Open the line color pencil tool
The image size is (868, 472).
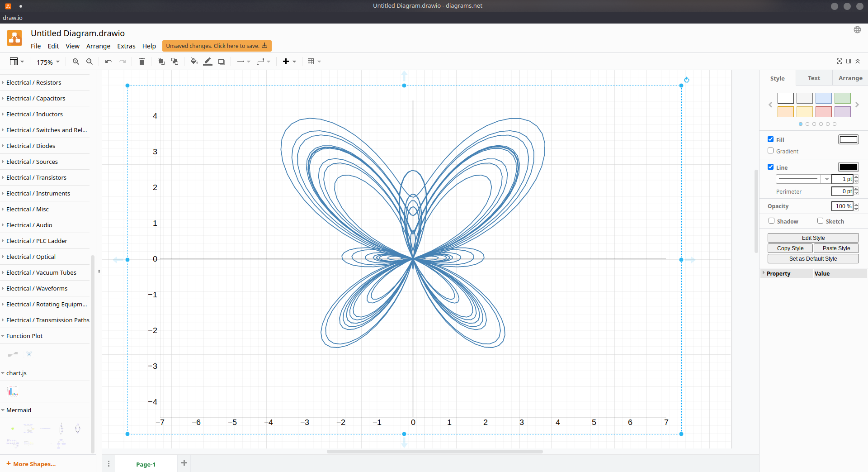click(x=208, y=62)
